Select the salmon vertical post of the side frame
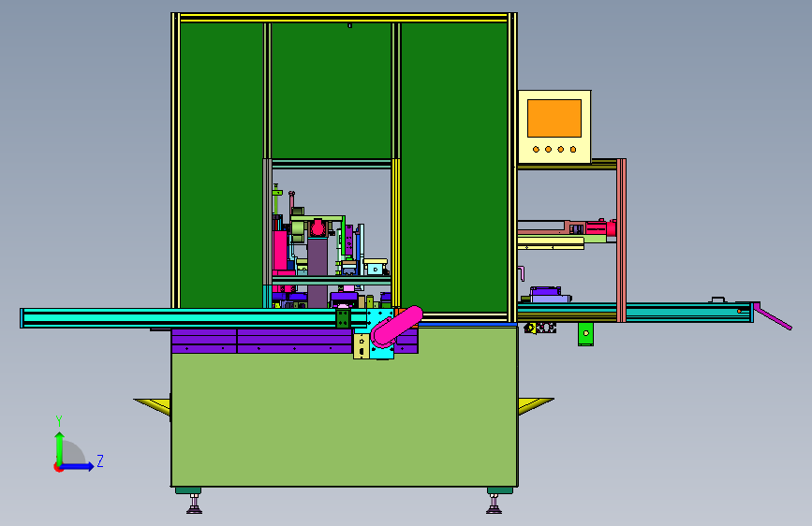Viewport: 812px width, 526px height. tap(622, 241)
